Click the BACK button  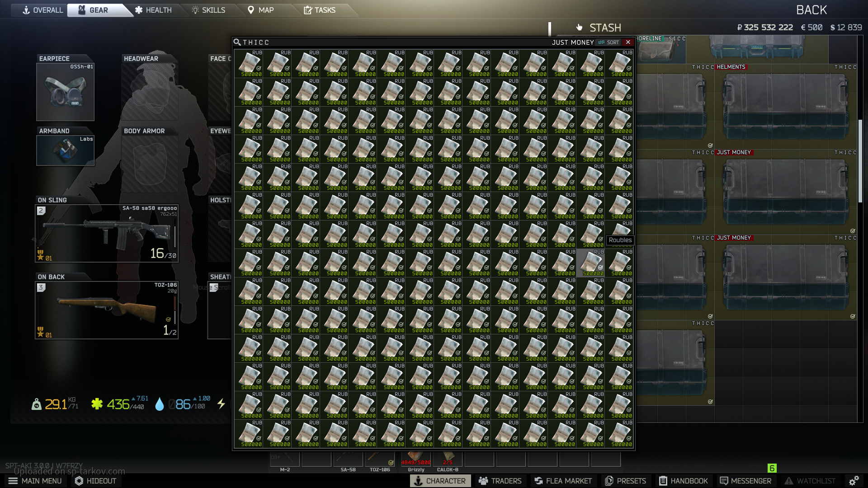(x=811, y=10)
